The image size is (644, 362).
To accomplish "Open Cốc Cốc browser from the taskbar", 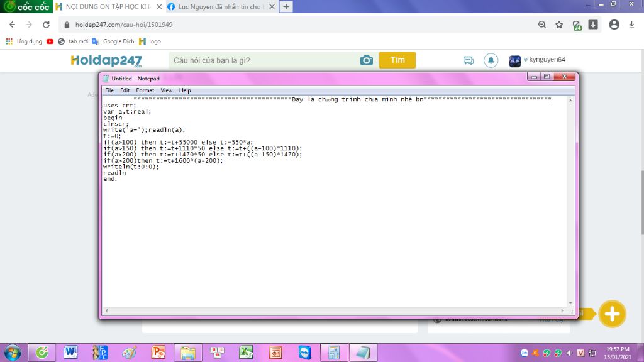I will coord(42,353).
